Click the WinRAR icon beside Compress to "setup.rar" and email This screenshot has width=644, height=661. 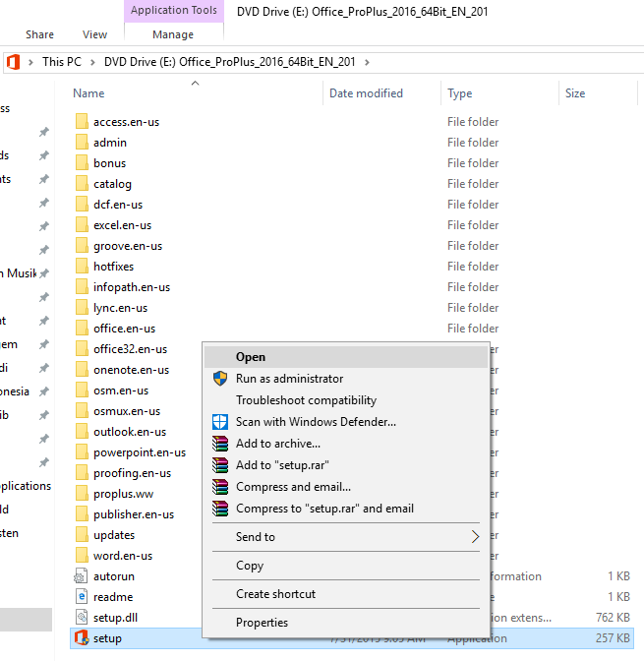point(220,509)
